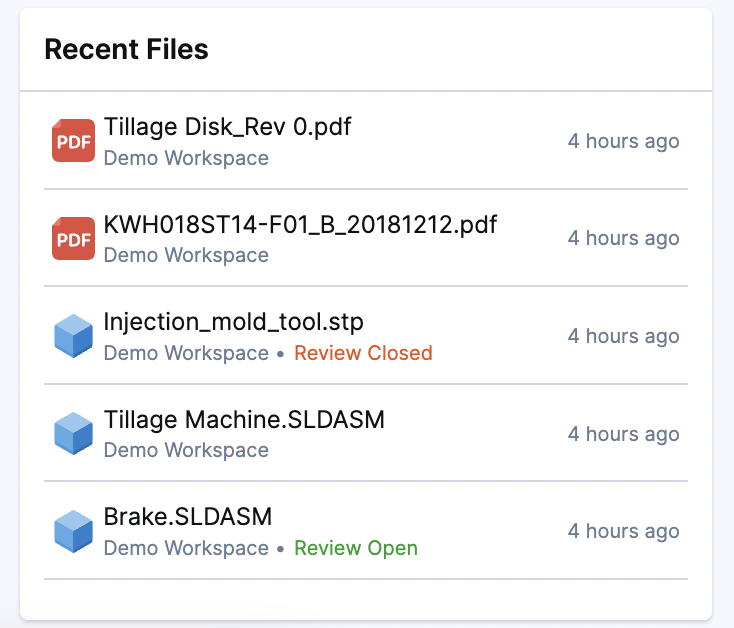Screen dimensions: 734x628
Task: Select the 3D cube icon for Injection_mold_tool.stp
Action: 73,336
